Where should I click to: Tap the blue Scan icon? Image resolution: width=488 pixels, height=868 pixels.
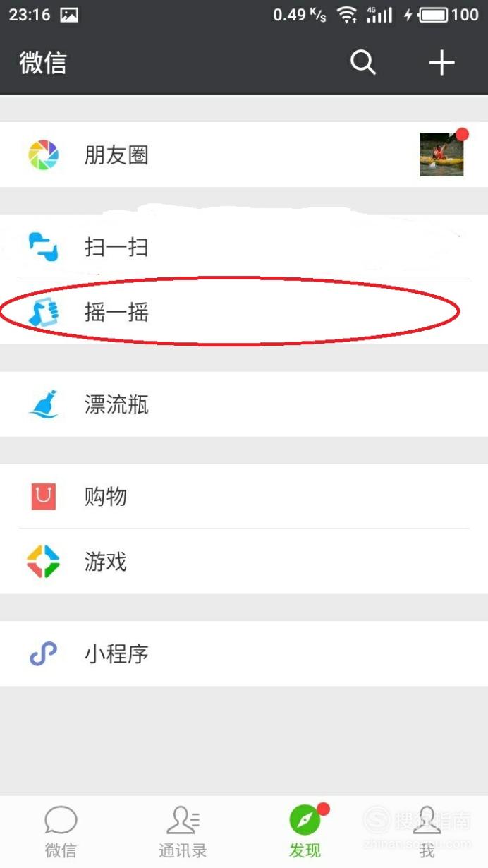(x=43, y=248)
